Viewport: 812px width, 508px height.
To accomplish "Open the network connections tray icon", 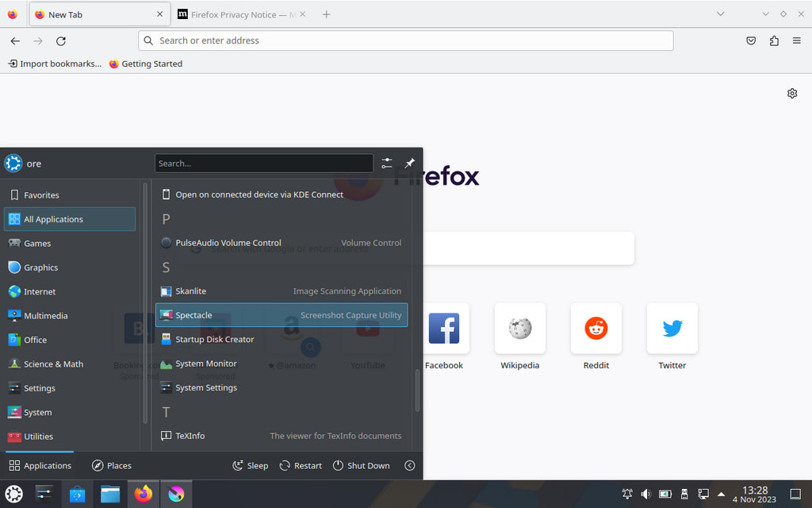I will [x=703, y=494].
